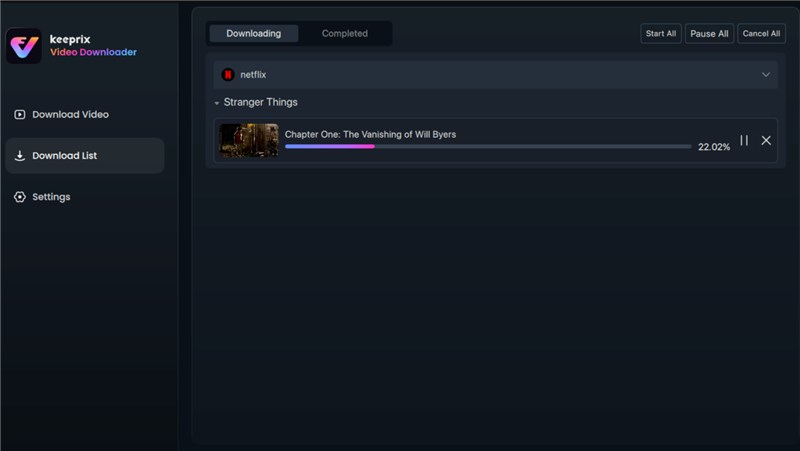Screen dimensions: 800x451
Task: Click the Settings gear icon
Action: tap(19, 197)
